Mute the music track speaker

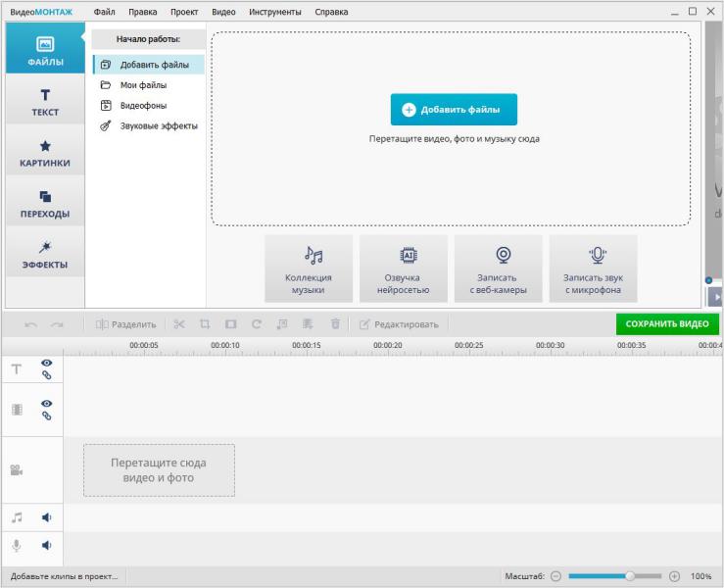click(x=47, y=517)
